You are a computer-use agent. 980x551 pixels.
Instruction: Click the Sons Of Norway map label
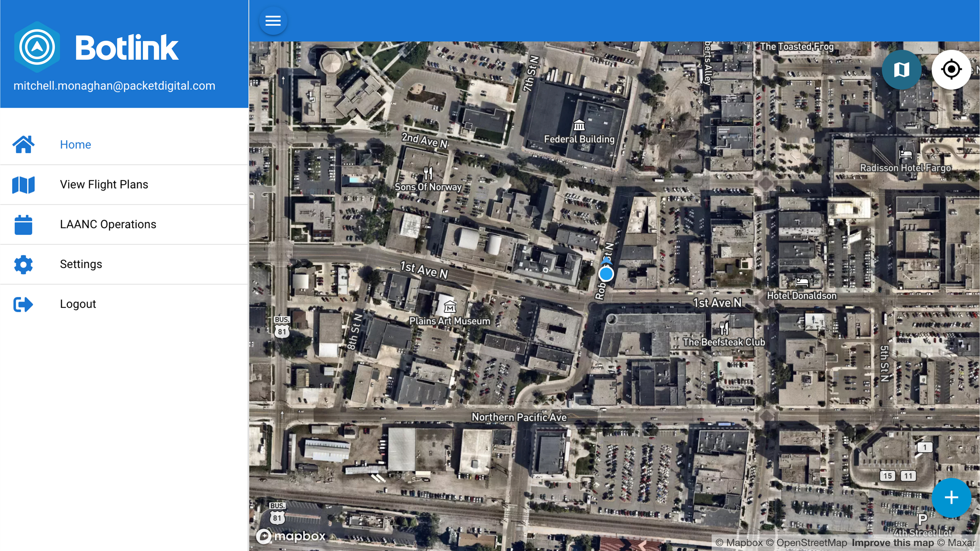[x=428, y=187]
